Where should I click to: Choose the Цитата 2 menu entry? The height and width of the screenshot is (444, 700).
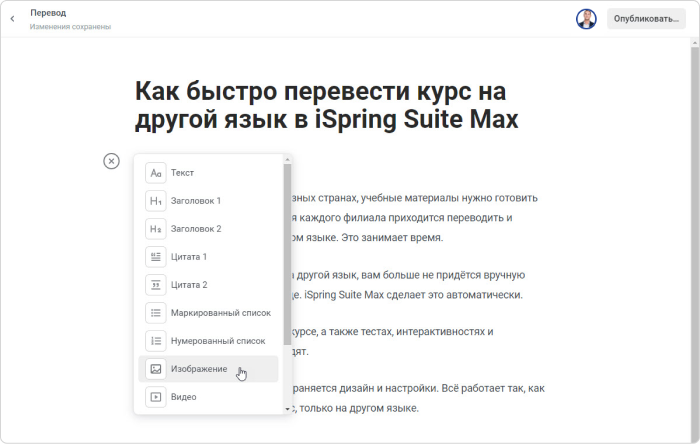click(208, 285)
